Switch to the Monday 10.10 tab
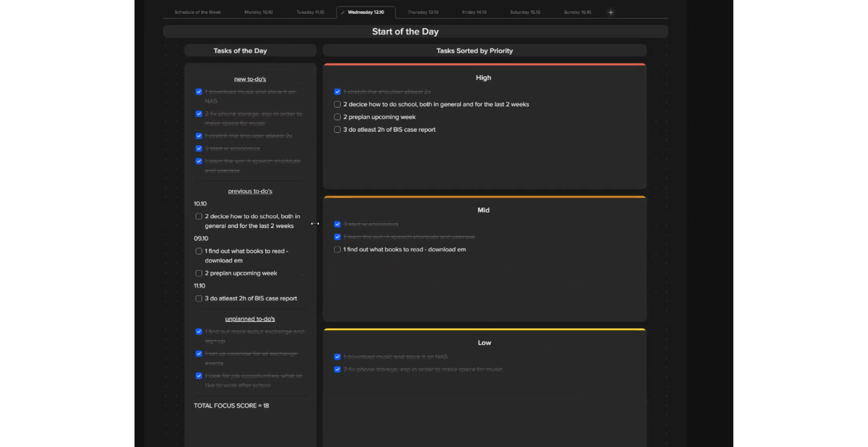This screenshot has width=868, height=447. [259, 12]
